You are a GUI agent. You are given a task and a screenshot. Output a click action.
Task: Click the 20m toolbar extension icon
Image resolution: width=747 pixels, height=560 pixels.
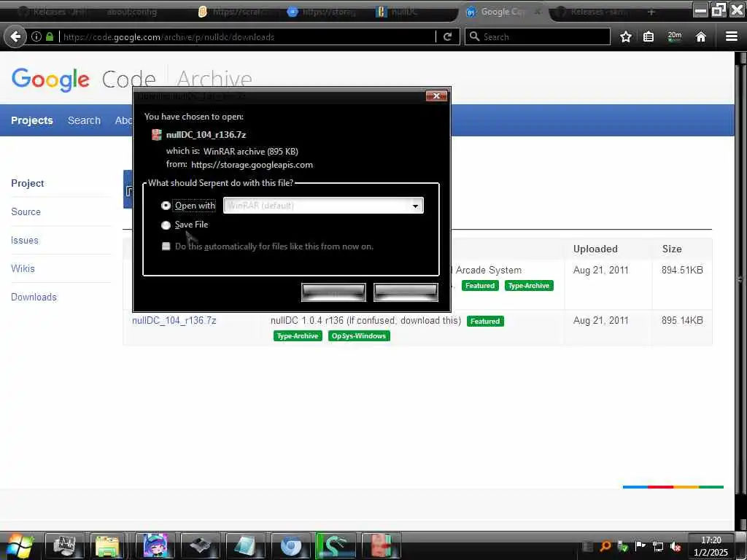click(x=674, y=36)
